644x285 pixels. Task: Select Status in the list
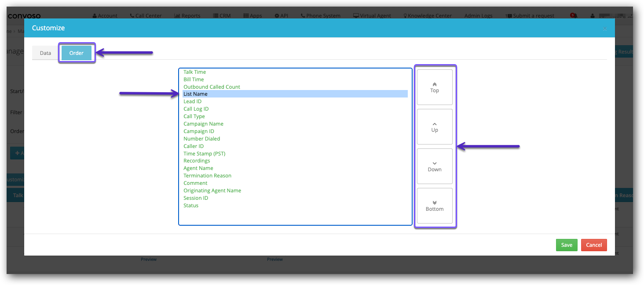tap(295, 206)
